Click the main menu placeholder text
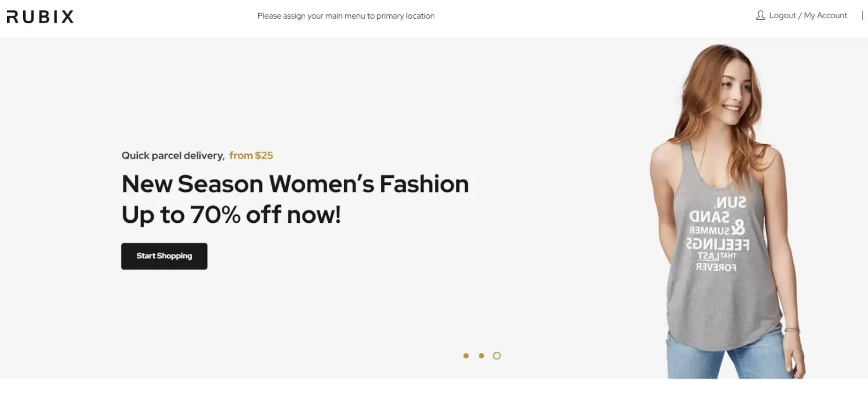This screenshot has width=868, height=404. point(345,16)
